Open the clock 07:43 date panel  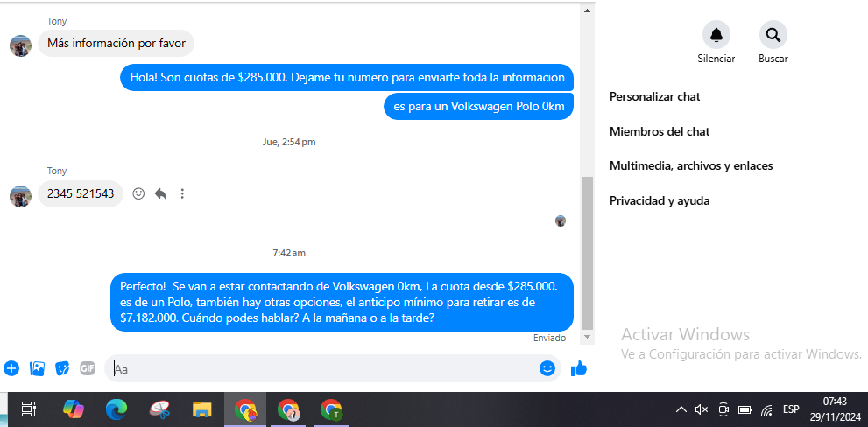click(x=835, y=409)
